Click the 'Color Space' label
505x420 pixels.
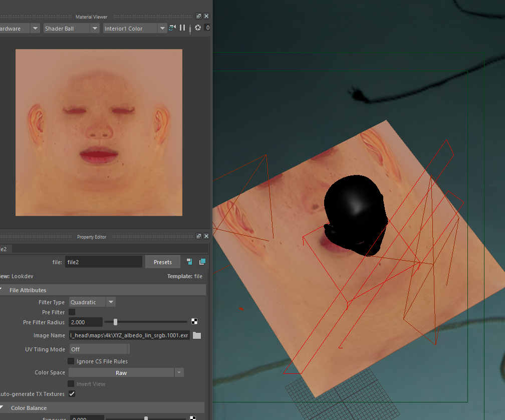click(x=50, y=372)
